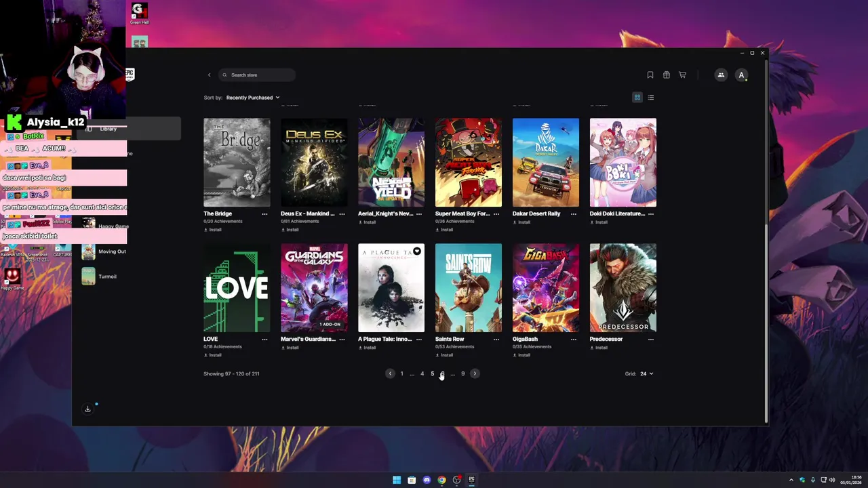
Task: Click the Search store field
Action: (256, 75)
